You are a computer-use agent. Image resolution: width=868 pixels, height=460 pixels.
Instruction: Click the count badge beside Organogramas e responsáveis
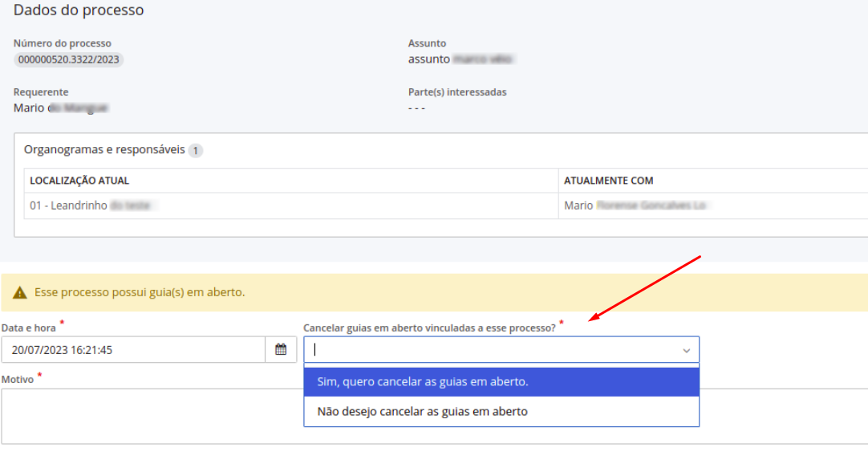click(x=197, y=150)
